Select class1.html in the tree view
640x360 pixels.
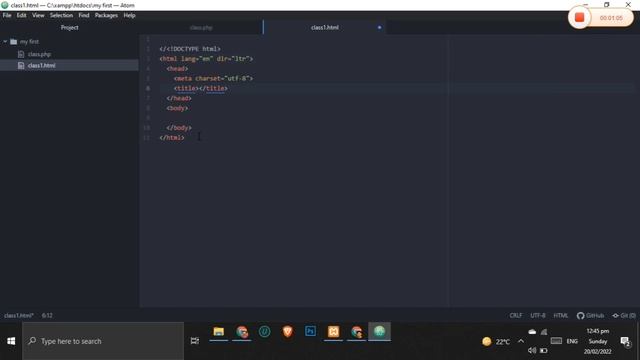pos(42,65)
